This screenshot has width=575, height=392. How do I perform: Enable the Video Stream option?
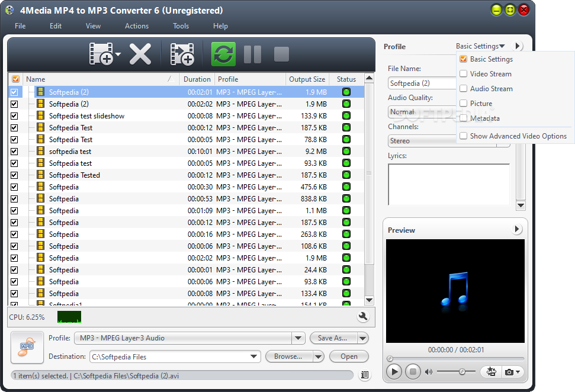464,73
